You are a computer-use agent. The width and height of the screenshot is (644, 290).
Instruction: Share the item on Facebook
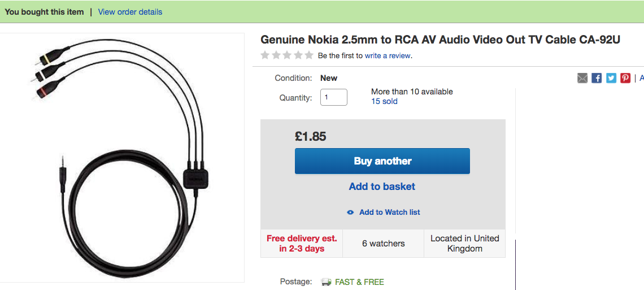597,78
